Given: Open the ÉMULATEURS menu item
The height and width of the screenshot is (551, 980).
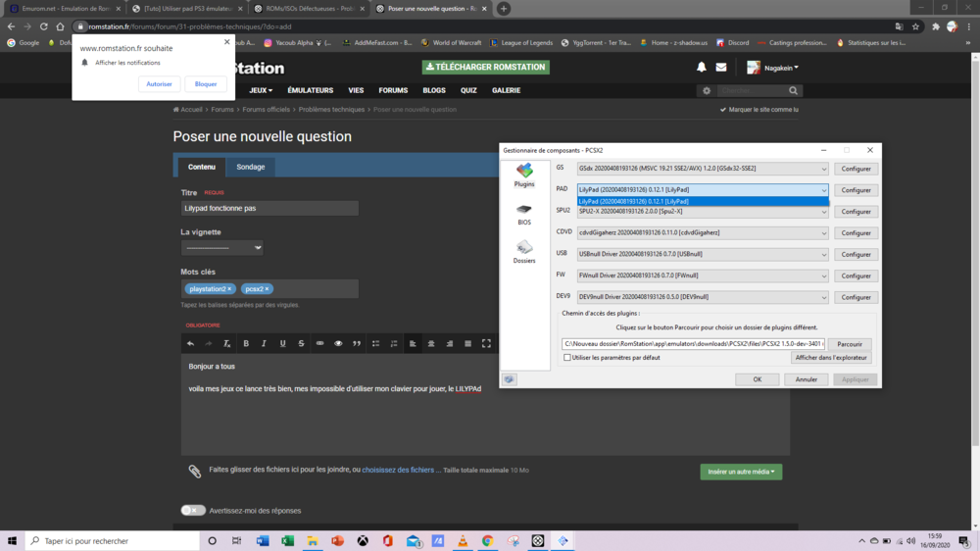Looking at the screenshot, I should [310, 90].
